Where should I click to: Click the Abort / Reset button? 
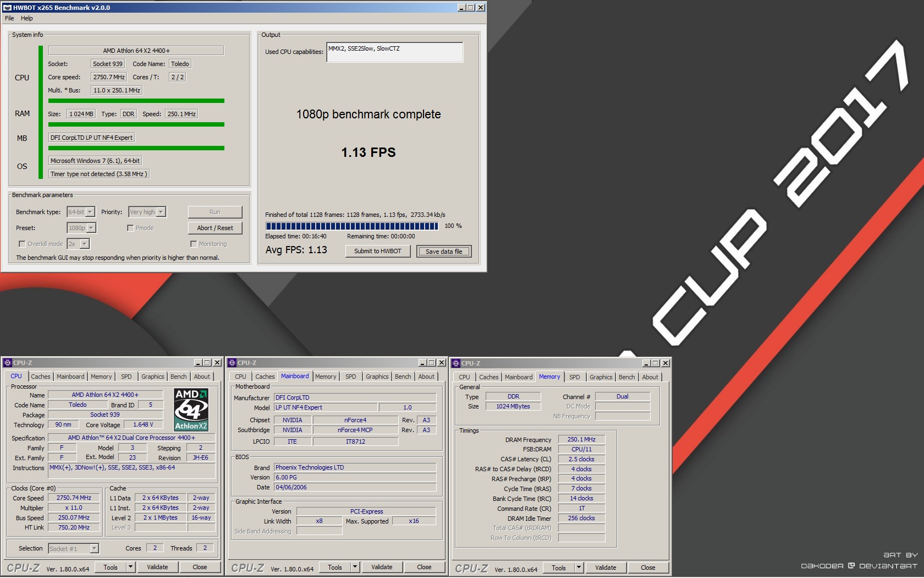[x=215, y=228]
